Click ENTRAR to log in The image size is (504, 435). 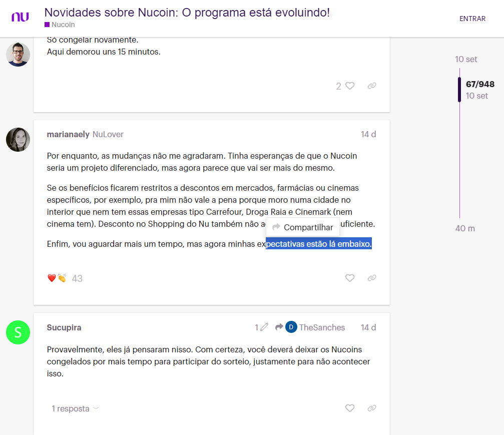pos(472,19)
